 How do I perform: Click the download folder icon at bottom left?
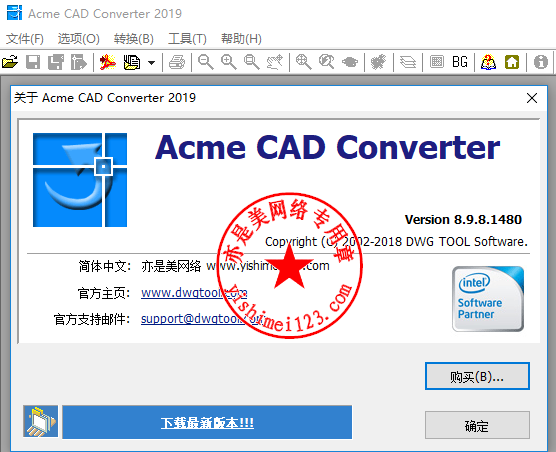click(40, 421)
